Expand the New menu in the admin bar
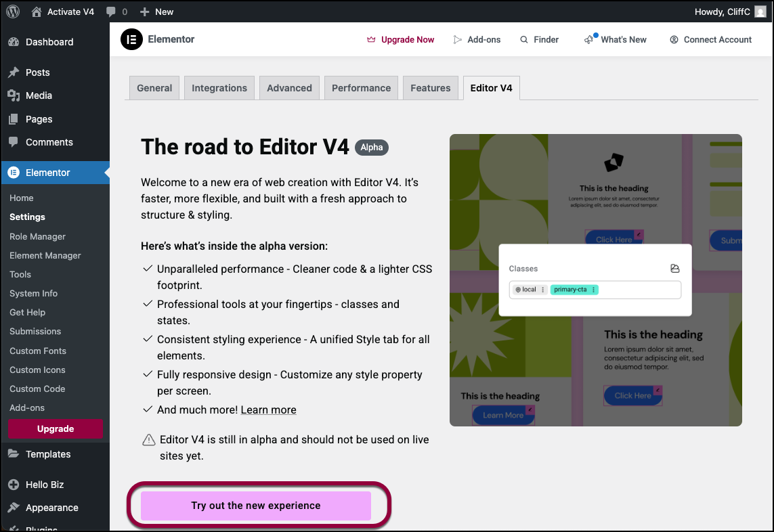The height and width of the screenshot is (532, 774). point(156,12)
